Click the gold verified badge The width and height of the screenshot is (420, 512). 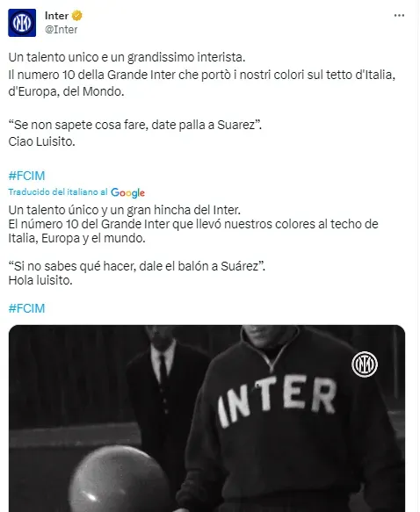[77, 15]
